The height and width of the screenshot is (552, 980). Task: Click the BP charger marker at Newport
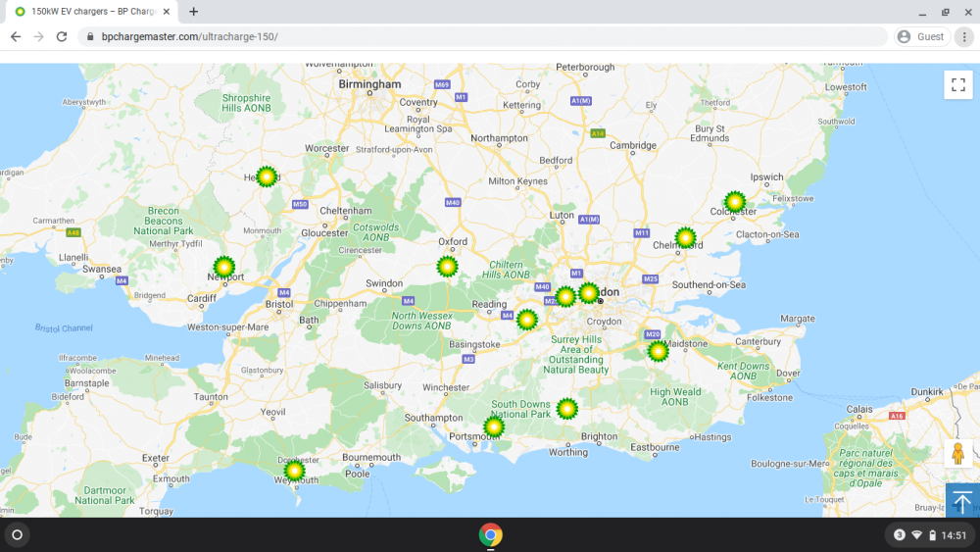(224, 267)
